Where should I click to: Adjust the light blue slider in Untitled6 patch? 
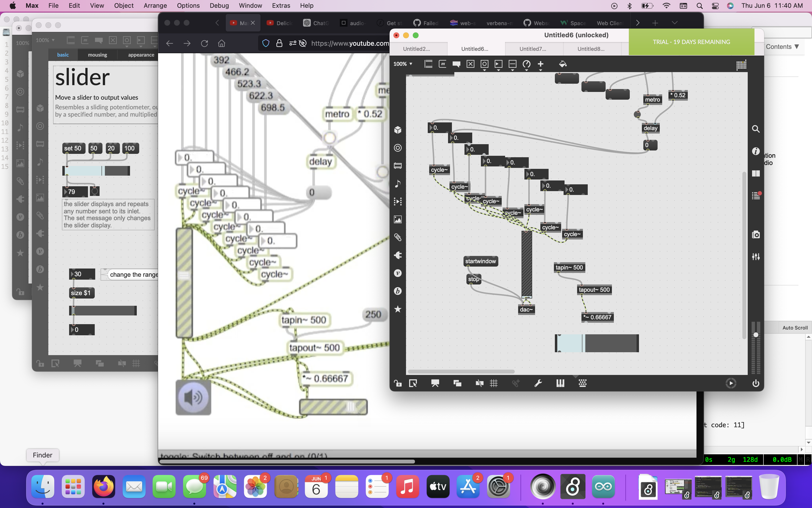click(597, 343)
